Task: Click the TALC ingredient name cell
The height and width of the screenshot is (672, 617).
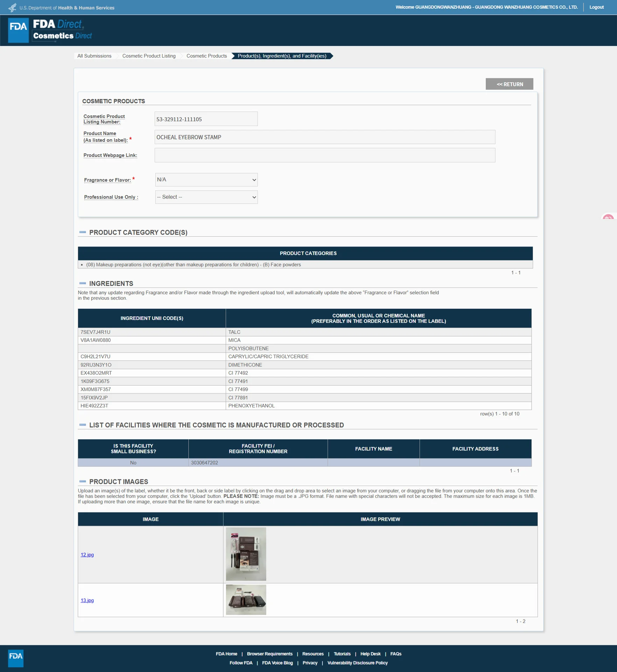Action: click(378, 332)
